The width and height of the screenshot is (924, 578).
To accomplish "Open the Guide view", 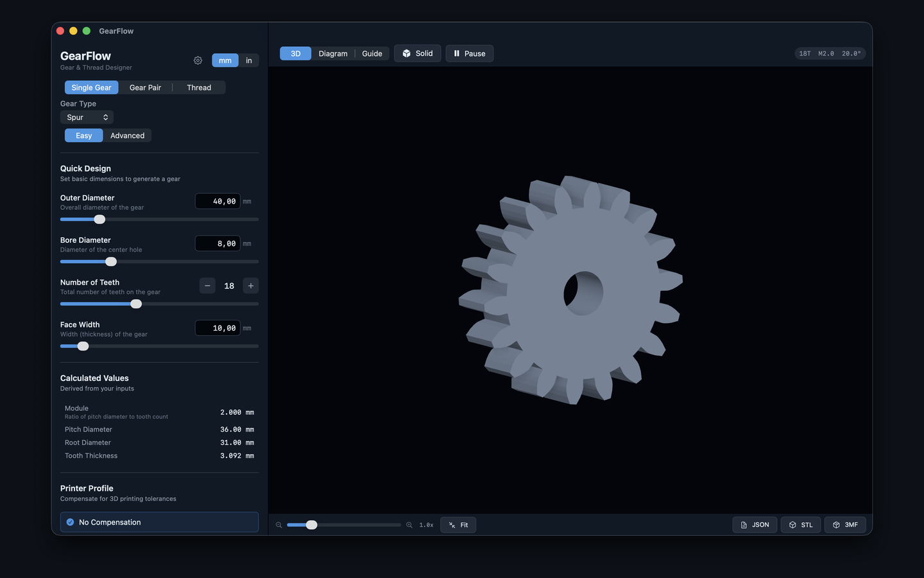I will pyautogui.click(x=372, y=53).
